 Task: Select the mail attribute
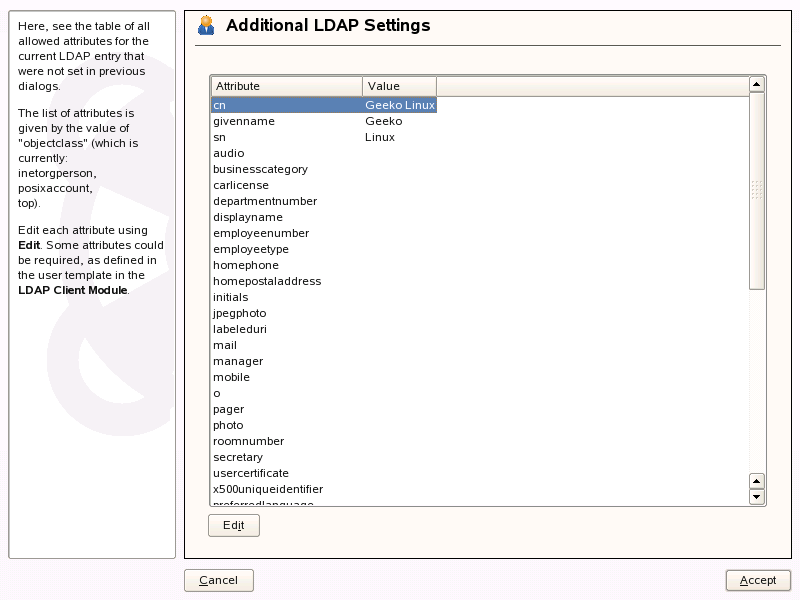tap(225, 345)
